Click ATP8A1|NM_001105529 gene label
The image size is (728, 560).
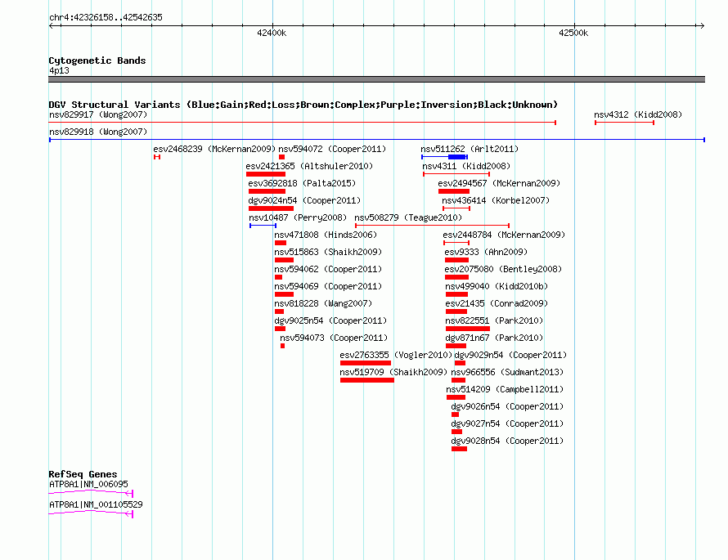click(96, 504)
